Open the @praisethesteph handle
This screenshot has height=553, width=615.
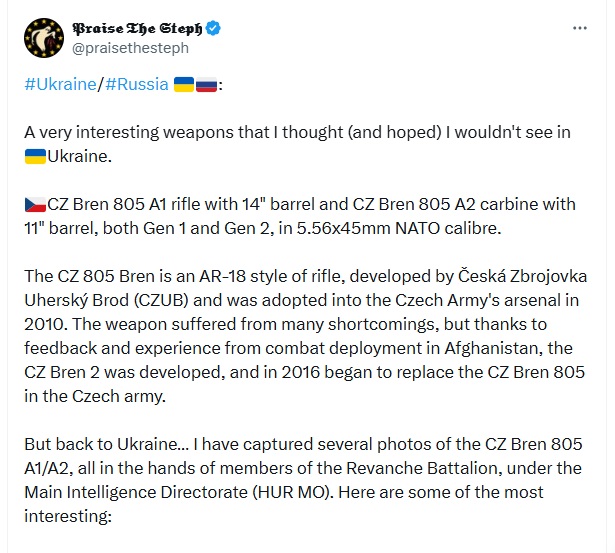(x=130, y=48)
